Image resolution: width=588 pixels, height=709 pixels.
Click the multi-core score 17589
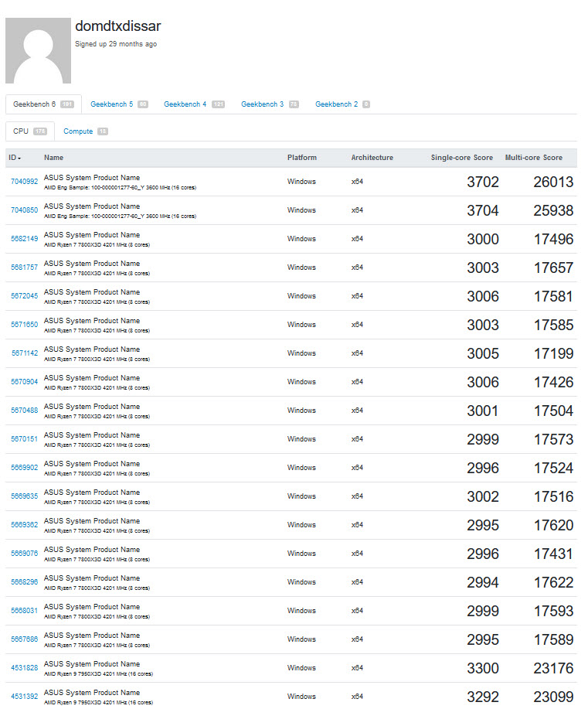554,640
